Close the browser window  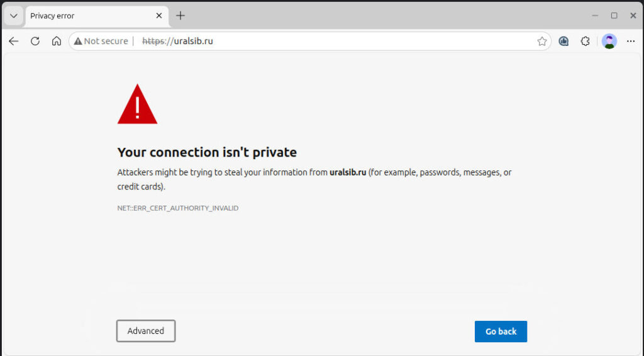click(x=633, y=16)
